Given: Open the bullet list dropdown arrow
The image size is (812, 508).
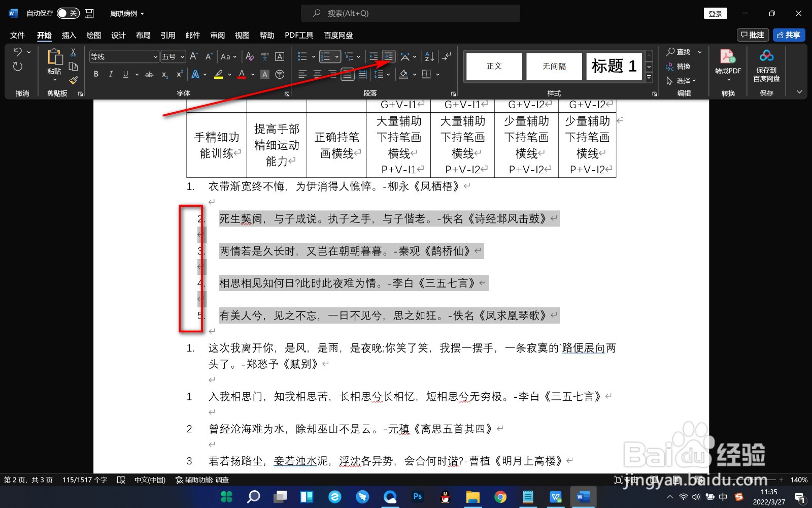Looking at the screenshot, I should click(313, 56).
